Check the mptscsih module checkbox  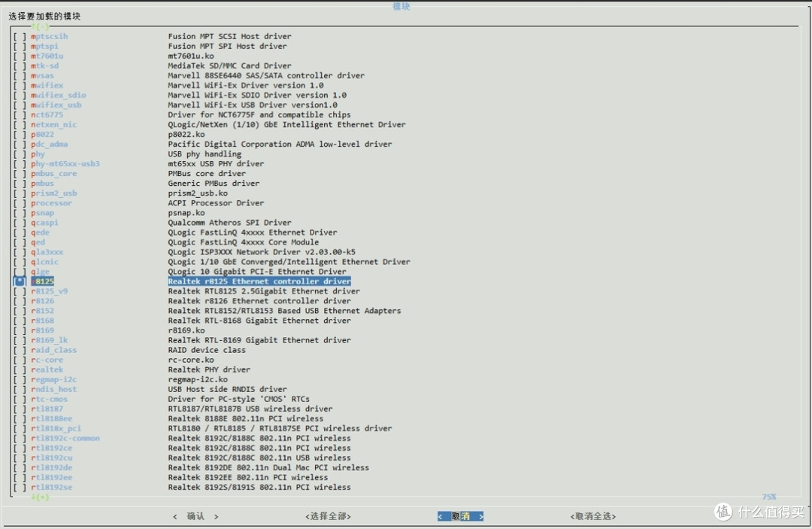(20, 36)
